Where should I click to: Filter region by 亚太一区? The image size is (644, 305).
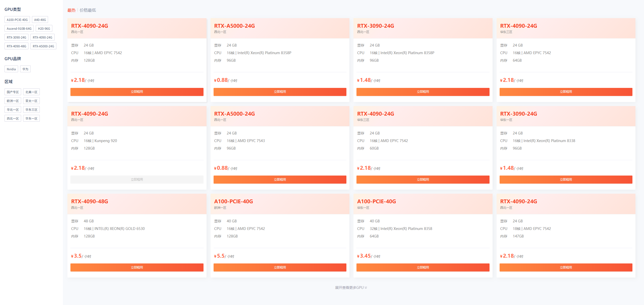point(31,101)
